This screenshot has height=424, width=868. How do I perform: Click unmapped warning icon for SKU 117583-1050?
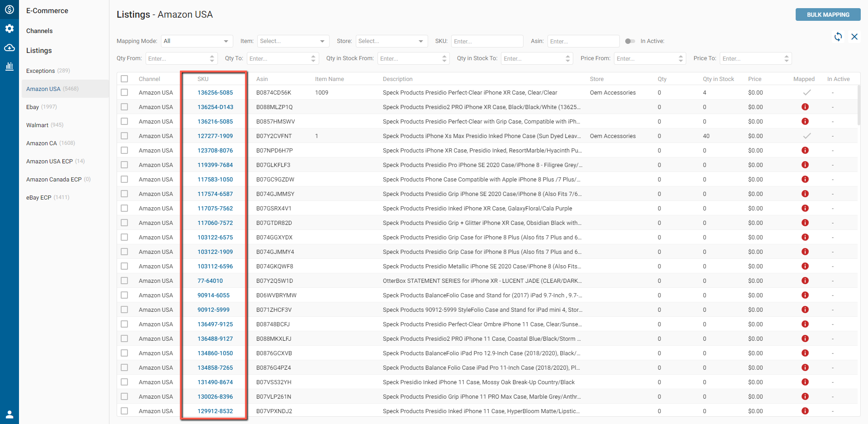tap(805, 179)
